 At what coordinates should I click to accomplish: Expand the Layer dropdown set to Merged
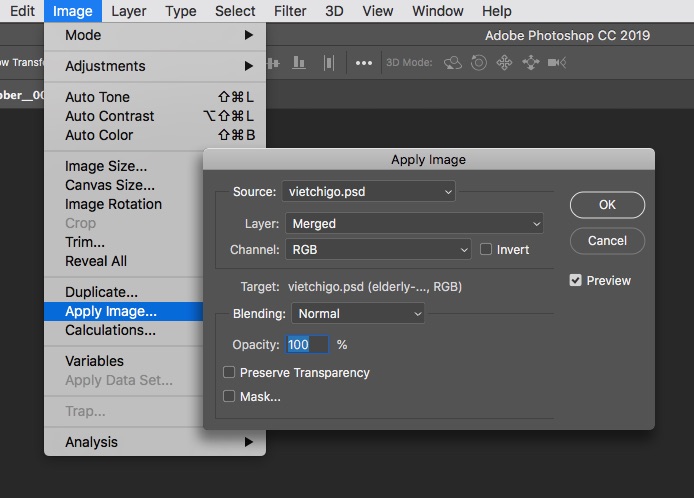414,224
